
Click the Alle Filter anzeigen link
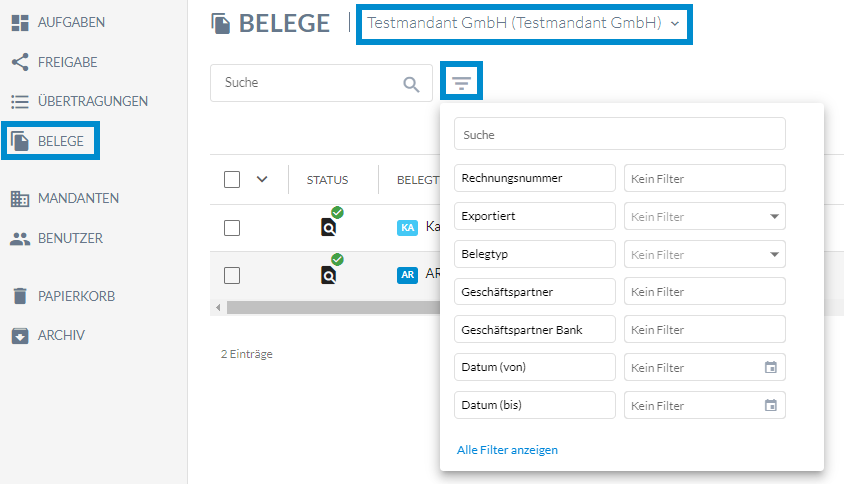click(x=507, y=450)
